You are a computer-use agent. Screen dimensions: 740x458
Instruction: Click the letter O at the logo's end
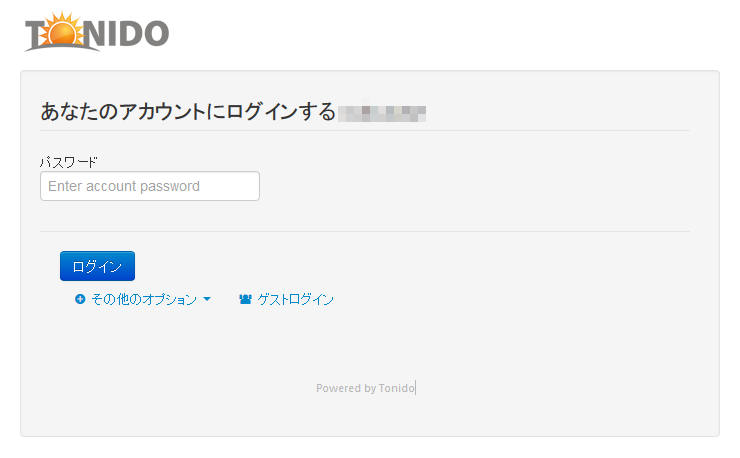coord(154,34)
